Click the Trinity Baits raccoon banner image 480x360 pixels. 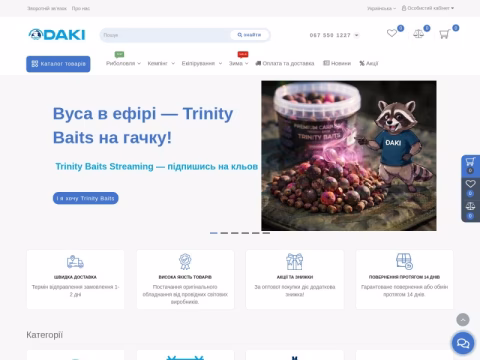point(349,156)
